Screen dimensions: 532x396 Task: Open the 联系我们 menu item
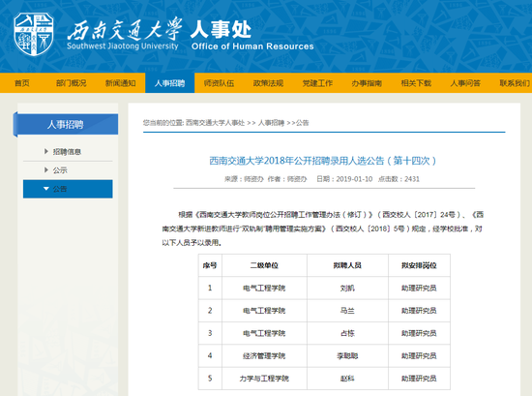(515, 83)
